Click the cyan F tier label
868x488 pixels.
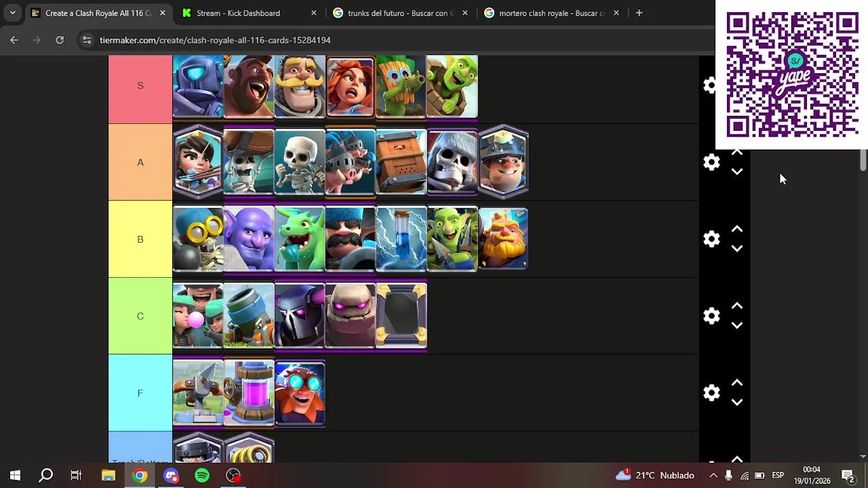pos(140,393)
